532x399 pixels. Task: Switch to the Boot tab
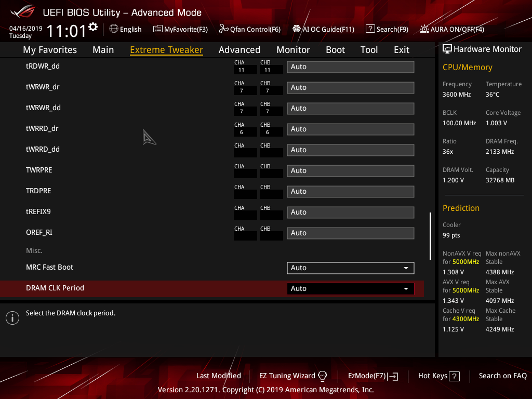pyautogui.click(x=335, y=50)
